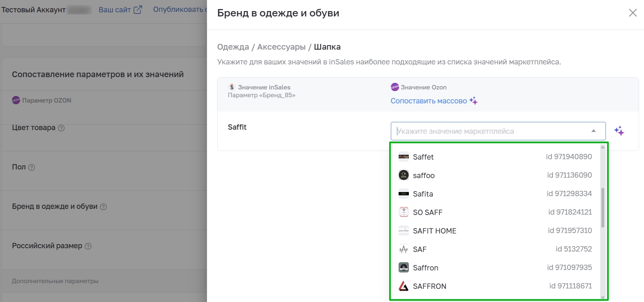This screenshot has height=302, width=644.
Task: Click id 5132752 text
Action: [x=574, y=249]
